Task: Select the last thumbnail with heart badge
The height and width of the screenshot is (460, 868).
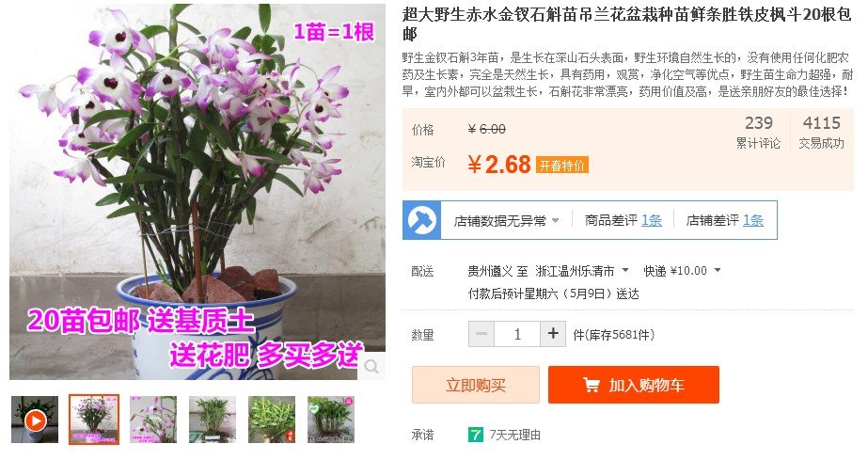Action: click(331, 420)
